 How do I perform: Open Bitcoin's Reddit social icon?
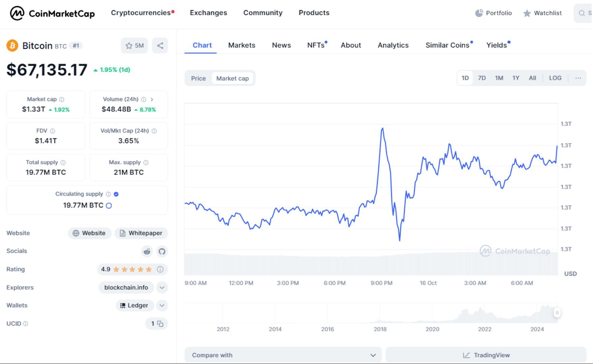coord(147,251)
